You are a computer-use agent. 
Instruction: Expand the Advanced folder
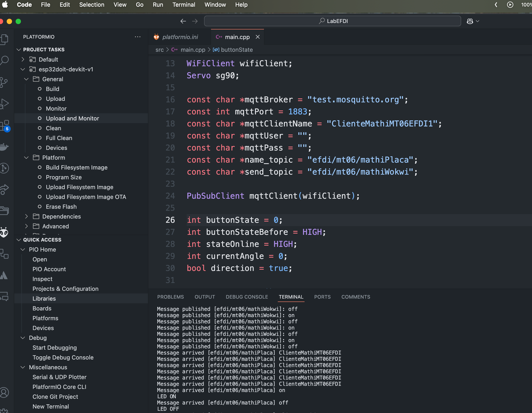click(26, 226)
